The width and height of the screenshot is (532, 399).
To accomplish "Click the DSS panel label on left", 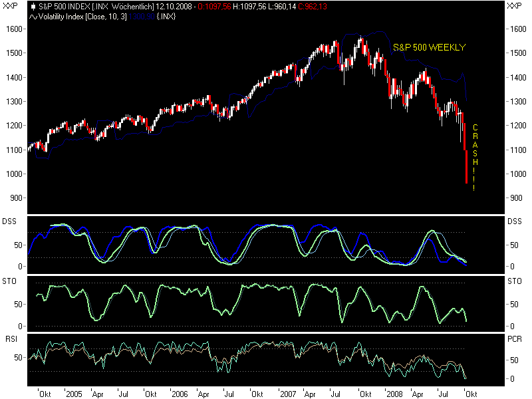I will (x=9, y=221).
